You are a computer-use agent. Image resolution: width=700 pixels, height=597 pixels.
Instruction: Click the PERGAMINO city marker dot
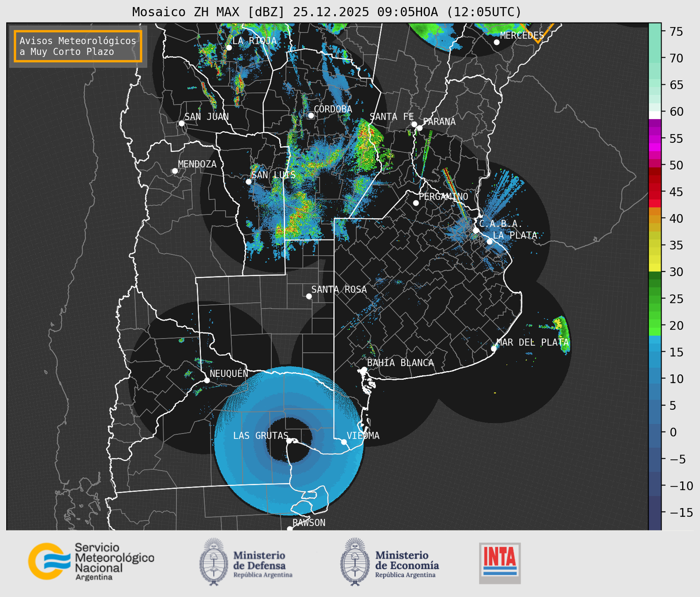(416, 203)
